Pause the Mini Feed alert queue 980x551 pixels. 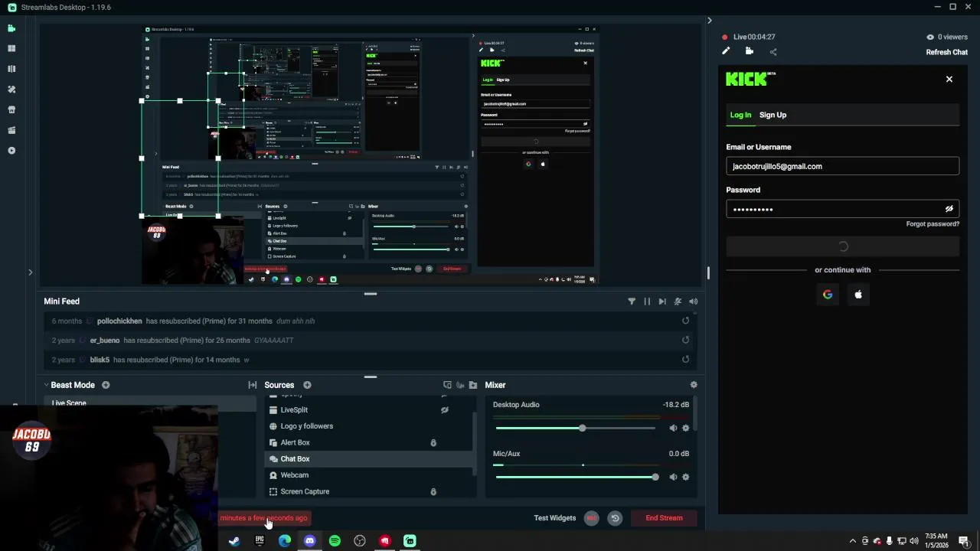pos(647,302)
